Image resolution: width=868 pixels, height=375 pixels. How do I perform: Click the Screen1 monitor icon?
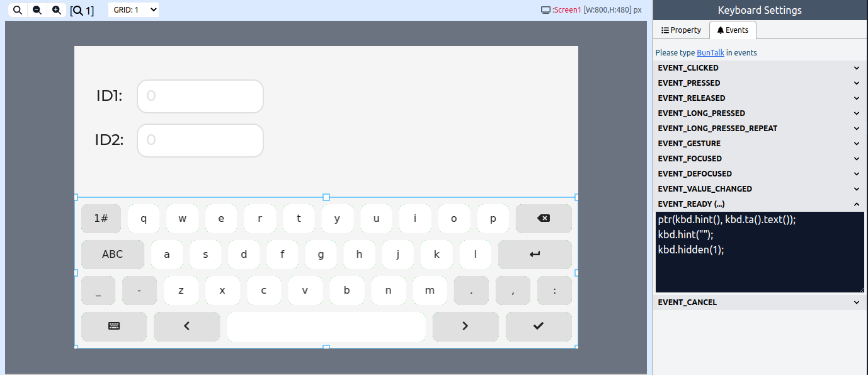click(x=546, y=10)
